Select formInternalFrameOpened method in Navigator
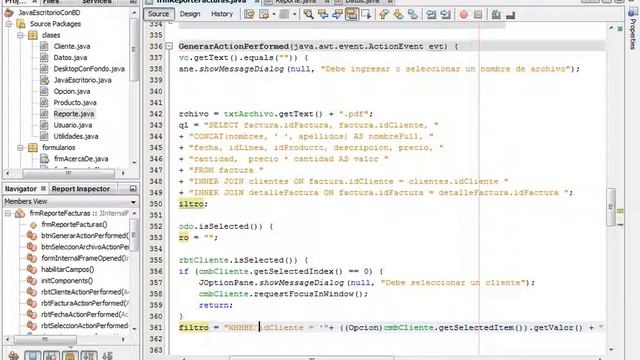The width and height of the screenshot is (640, 360). point(85,258)
